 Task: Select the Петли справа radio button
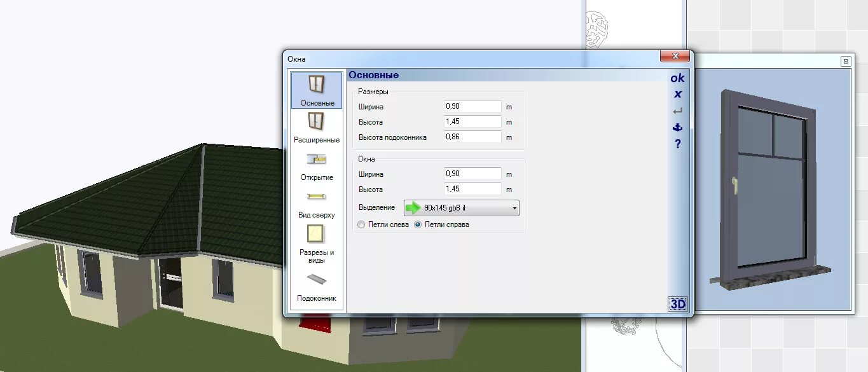418,224
